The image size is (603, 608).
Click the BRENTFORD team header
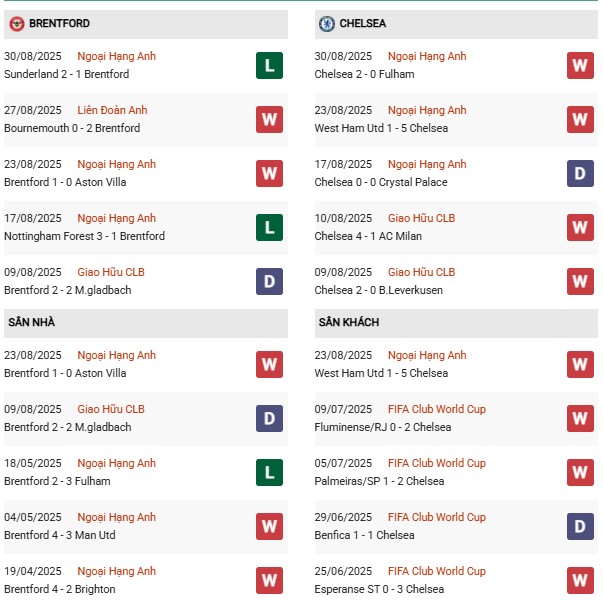(146, 24)
